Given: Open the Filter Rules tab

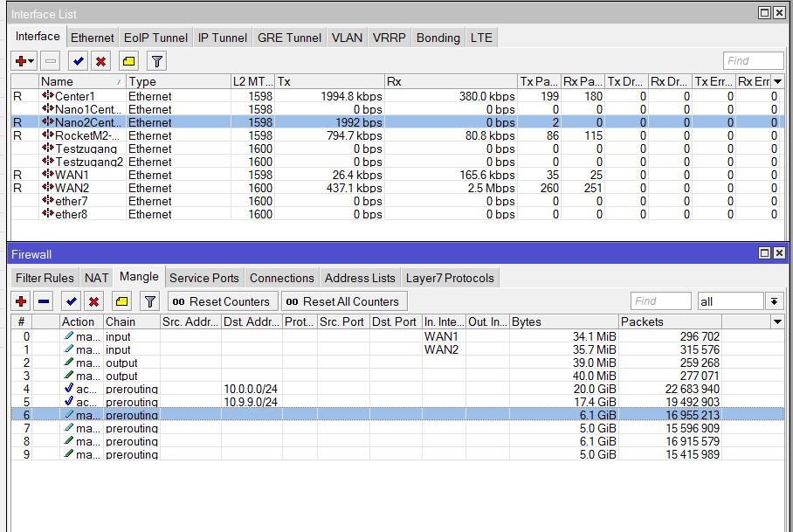Looking at the screenshot, I should (x=45, y=278).
